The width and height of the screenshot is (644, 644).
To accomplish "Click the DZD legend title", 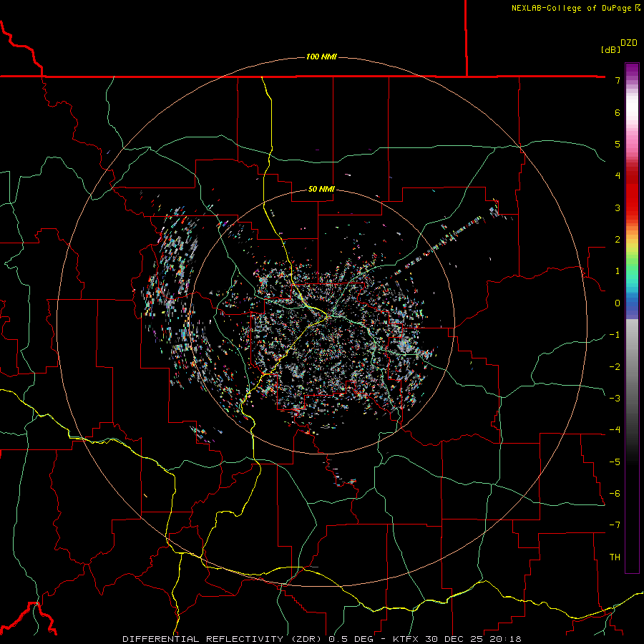I will click(x=629, y=43).
